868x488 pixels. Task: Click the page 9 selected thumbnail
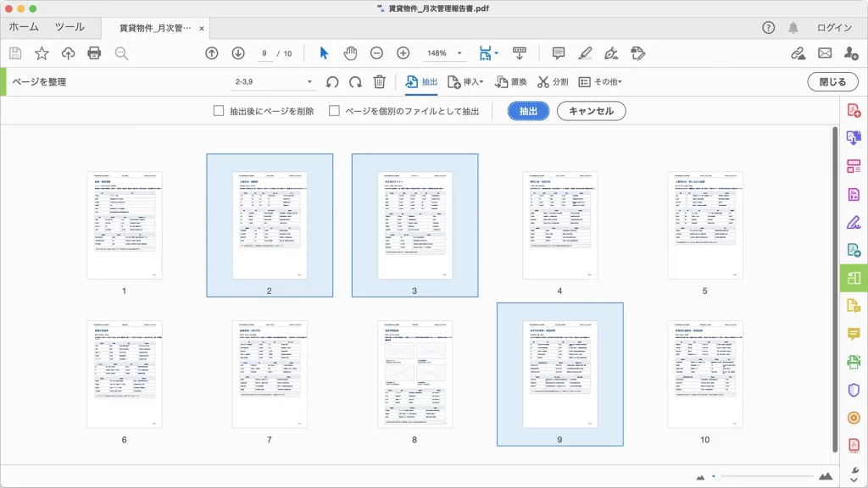[x=559, y=374]
